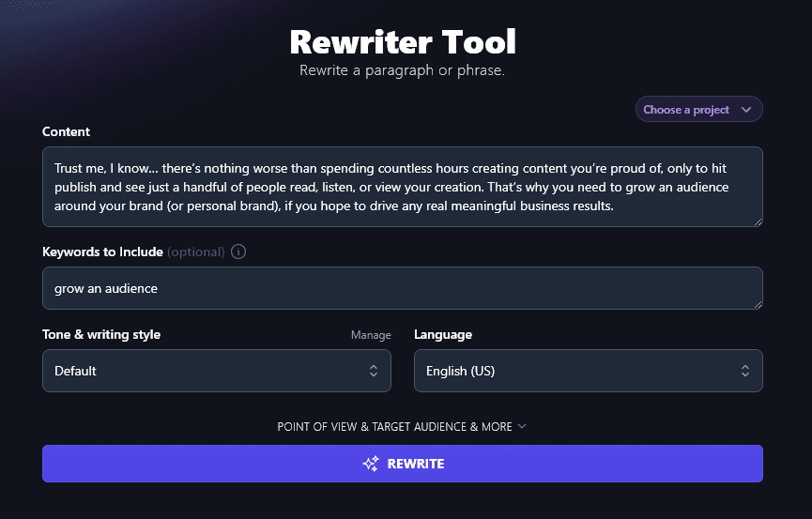Open the English (US) language dropdown
The height and width of the screenshot is (519, 812).
(x=588, y=371)
